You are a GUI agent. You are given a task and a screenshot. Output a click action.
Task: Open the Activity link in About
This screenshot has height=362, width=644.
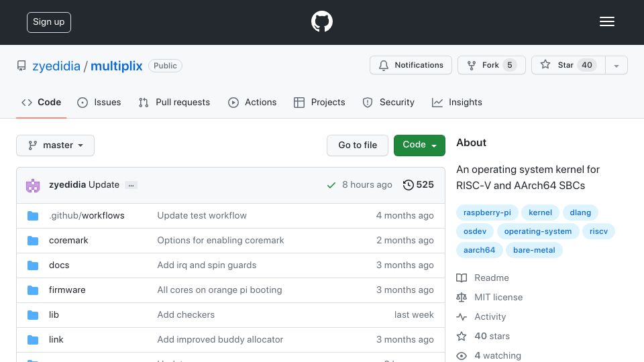point(481,317)
